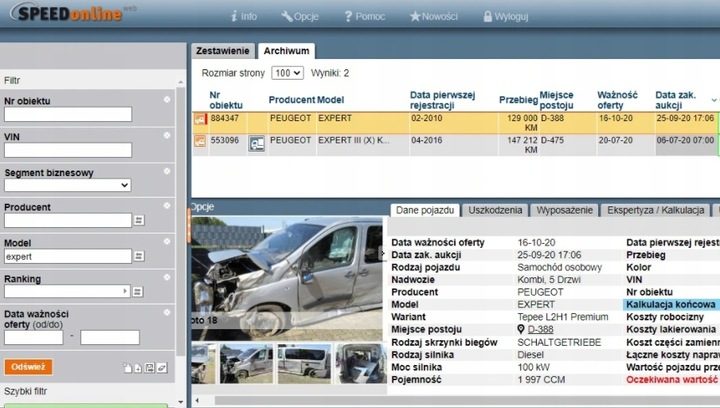Click list picker icon beside Ranking field
Viewport: 720px width, 408px height.
(139, 292)
